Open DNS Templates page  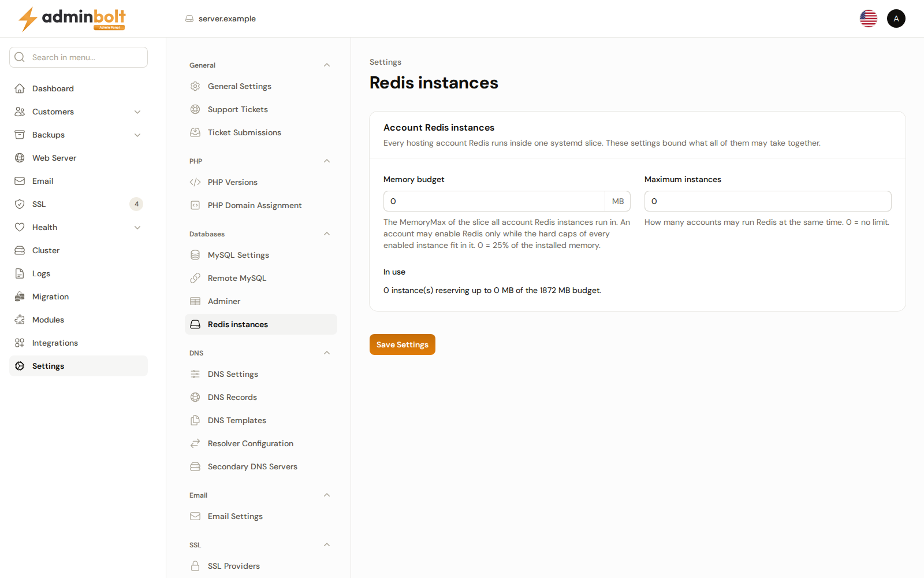[261, 420]
